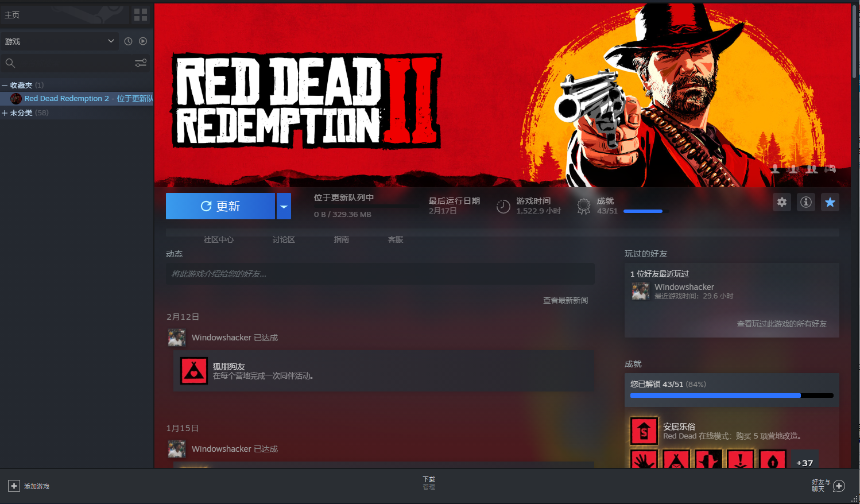Select Red Dead Redemption 2 in sidebar list
Viewport: 860px width, 504px height.
[x=77, y=99]
